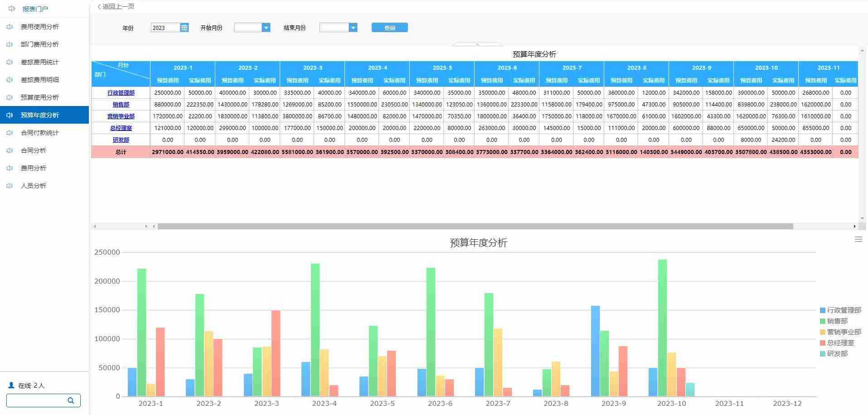The width and height of the screenshot is (868, 415).
Task: Click speaker icon next to 报表门户
Action: [12, 9]
